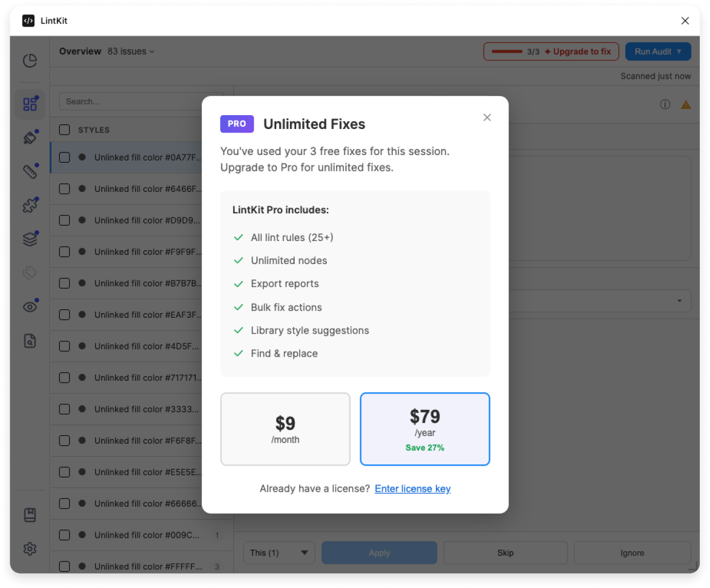710x588 pixels.
Task: Click the Export reports feature text
Action: [285, 284]
